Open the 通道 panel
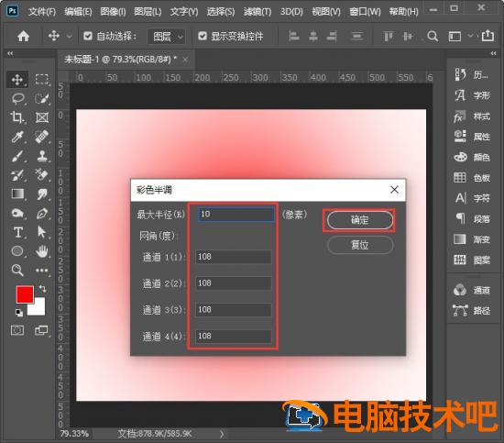This screenshot has width=504, height=443. pos(472,290)
